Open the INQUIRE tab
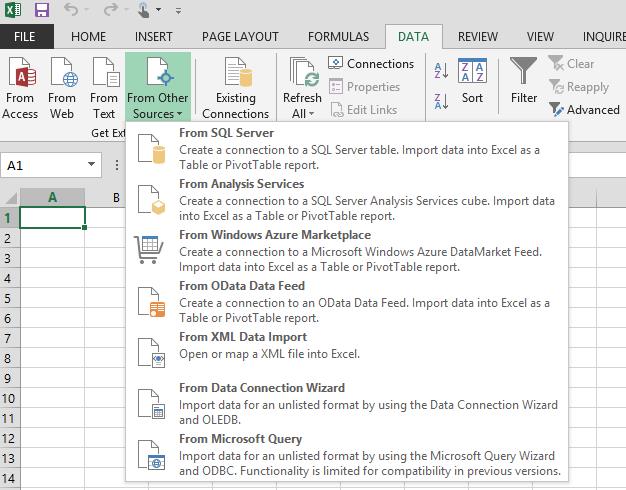 pos(604,37)
